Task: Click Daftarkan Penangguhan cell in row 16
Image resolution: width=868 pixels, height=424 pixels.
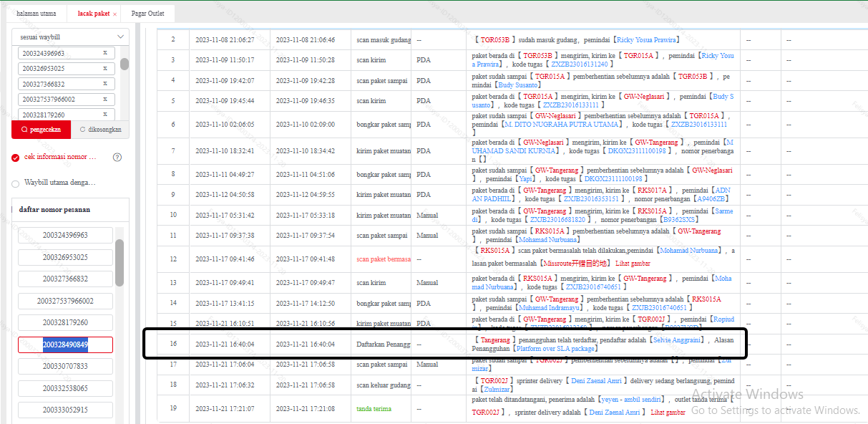Action: [382, 344]
